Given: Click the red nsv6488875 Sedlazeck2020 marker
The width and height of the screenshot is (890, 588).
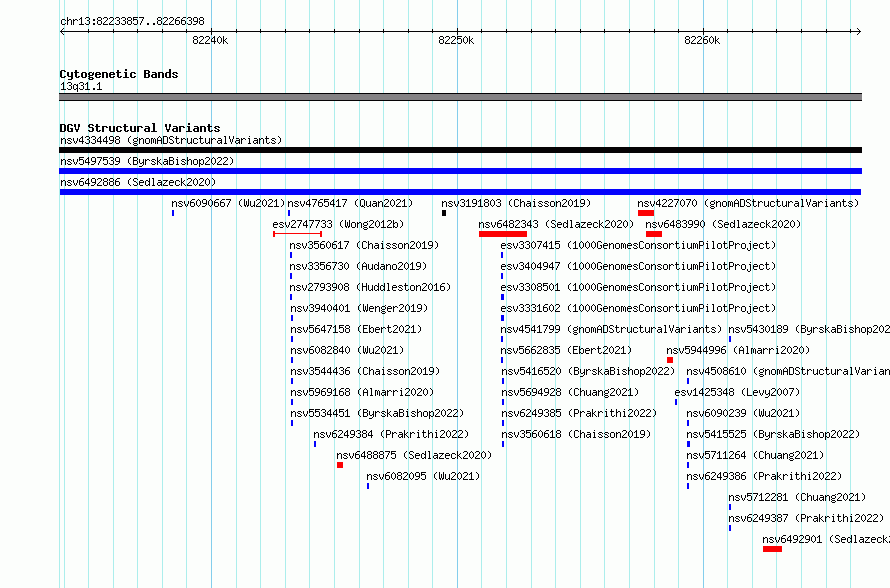Looking at the screenshot, I should pyautogui.click(x=340, y=465).
